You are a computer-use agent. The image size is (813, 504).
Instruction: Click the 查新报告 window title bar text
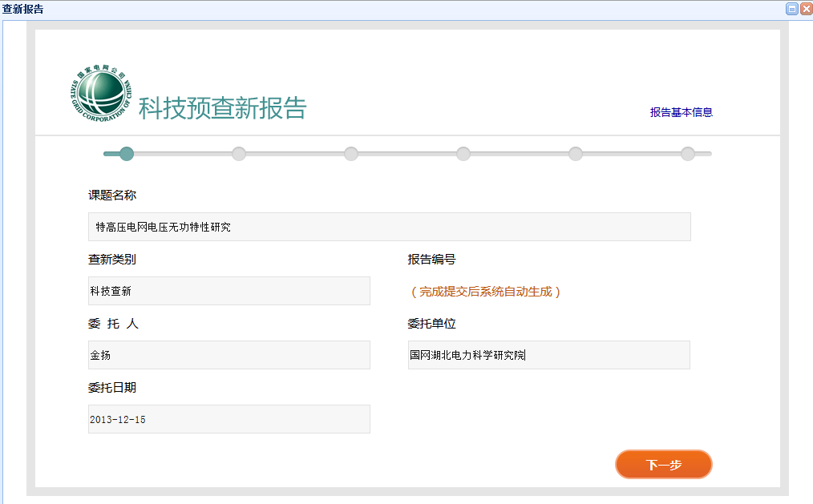[23, 9]
